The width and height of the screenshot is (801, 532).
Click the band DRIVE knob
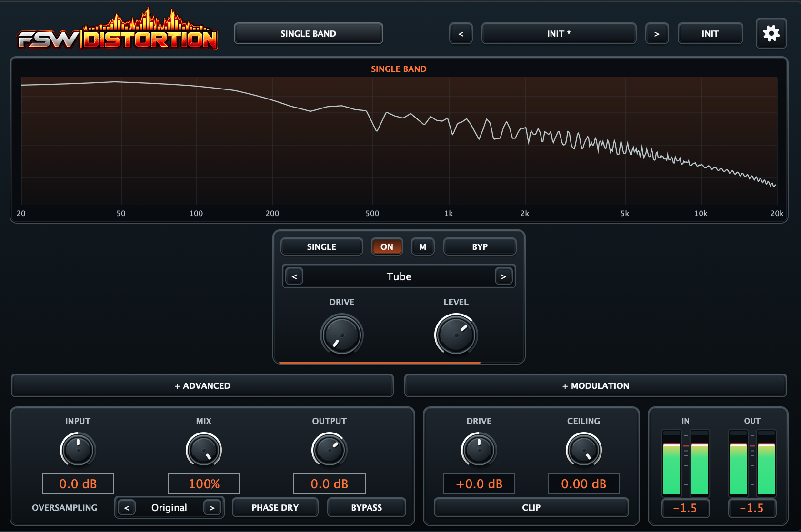[x=342, y=335]
